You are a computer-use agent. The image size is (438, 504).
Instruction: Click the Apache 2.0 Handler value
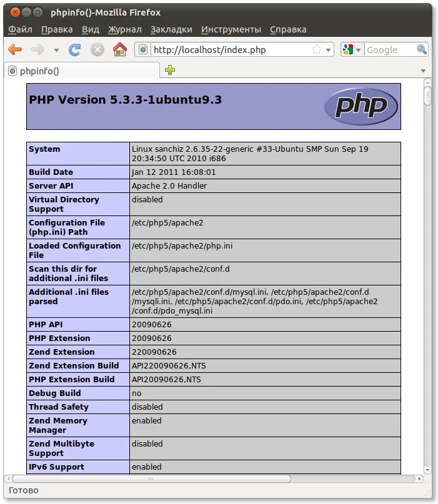[x=169, y=185]
